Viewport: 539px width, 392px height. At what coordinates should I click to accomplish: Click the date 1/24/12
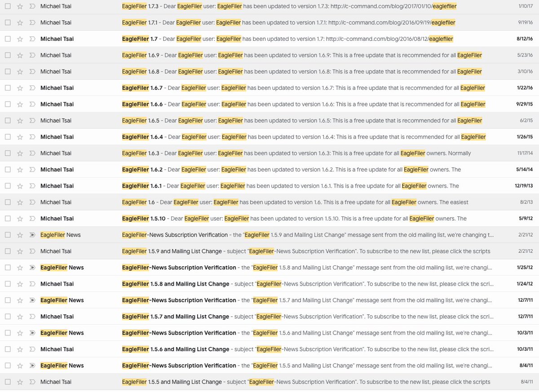pos(525,284)
